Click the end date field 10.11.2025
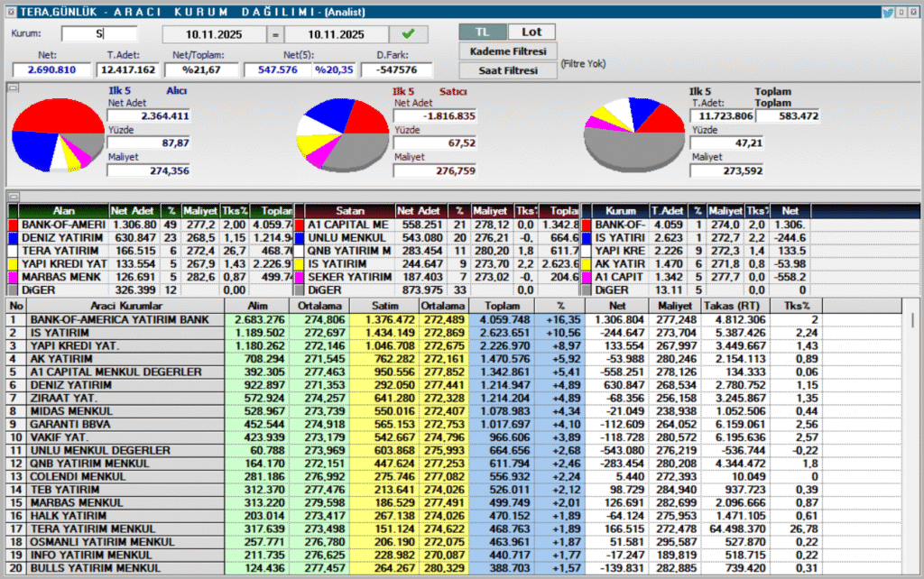924x579 pixels. tap(336, 35)
